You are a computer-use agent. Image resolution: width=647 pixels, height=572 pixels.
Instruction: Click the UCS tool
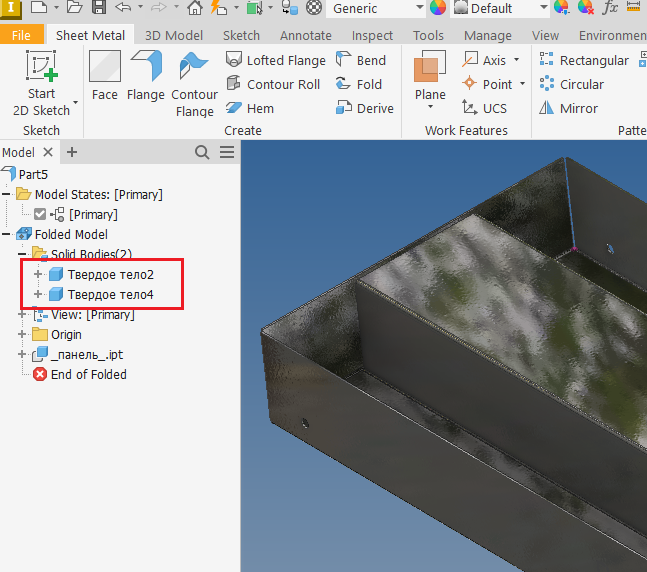(484, 108)
